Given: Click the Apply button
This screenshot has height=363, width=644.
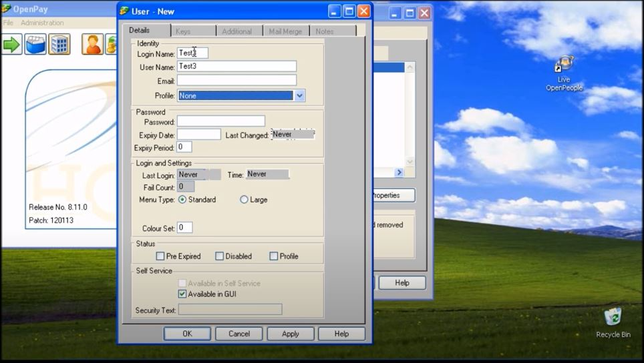Looking at the screenshot, I should [x=291, y=334].
